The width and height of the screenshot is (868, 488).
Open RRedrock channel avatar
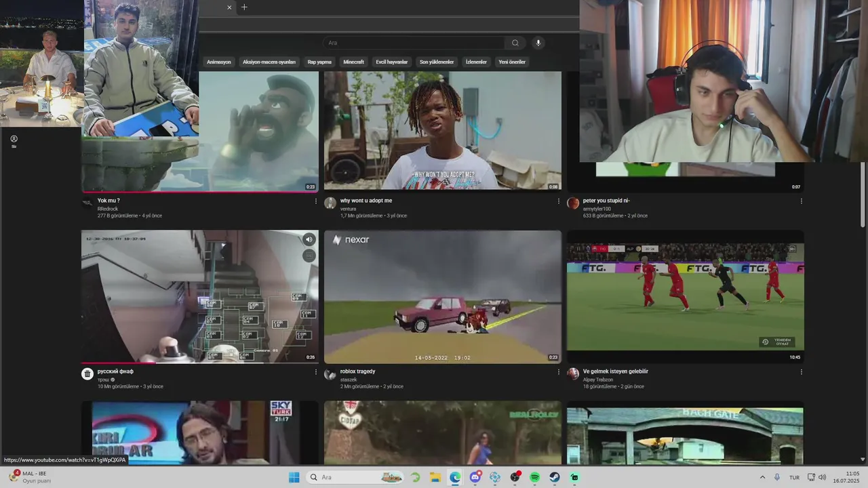[87, 203]
